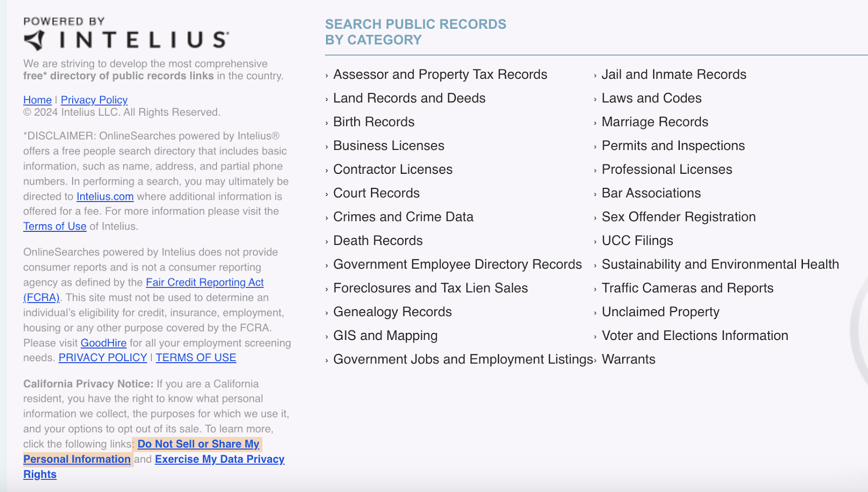Open Assessor and Property Tax Records category
Screen dimensions: 868x492
[440, 74]
